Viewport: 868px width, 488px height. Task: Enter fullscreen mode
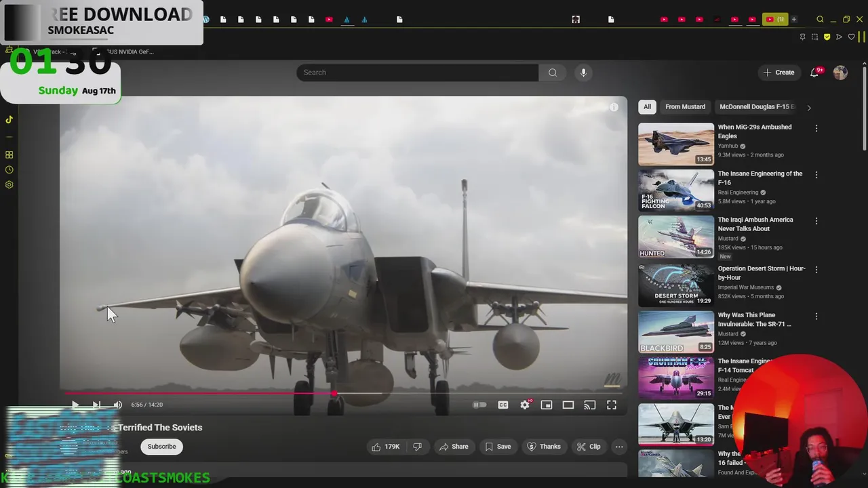612,405
